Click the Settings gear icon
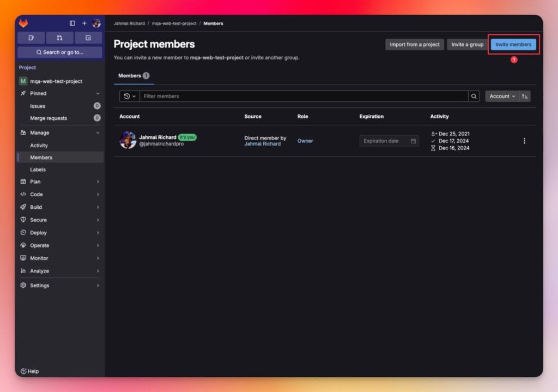The width and height of the screenshot is (558, 392). [23, 285]
